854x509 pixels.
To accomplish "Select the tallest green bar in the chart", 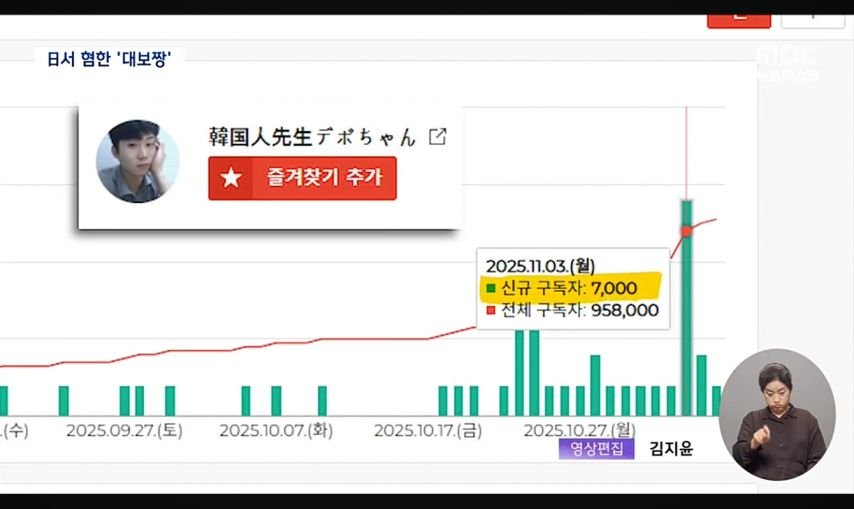I will pyautogui.click(x=686, y=307).
